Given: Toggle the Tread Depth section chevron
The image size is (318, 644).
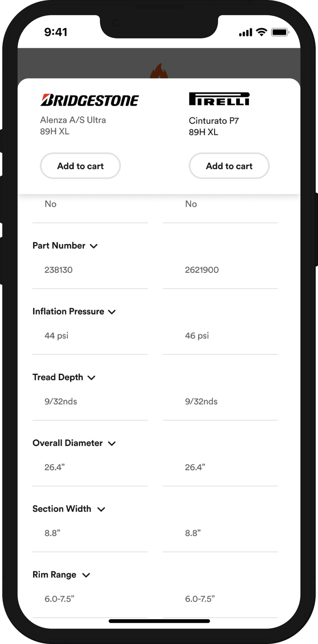Looking at the screenshot, I should click(x=91, y=378).
